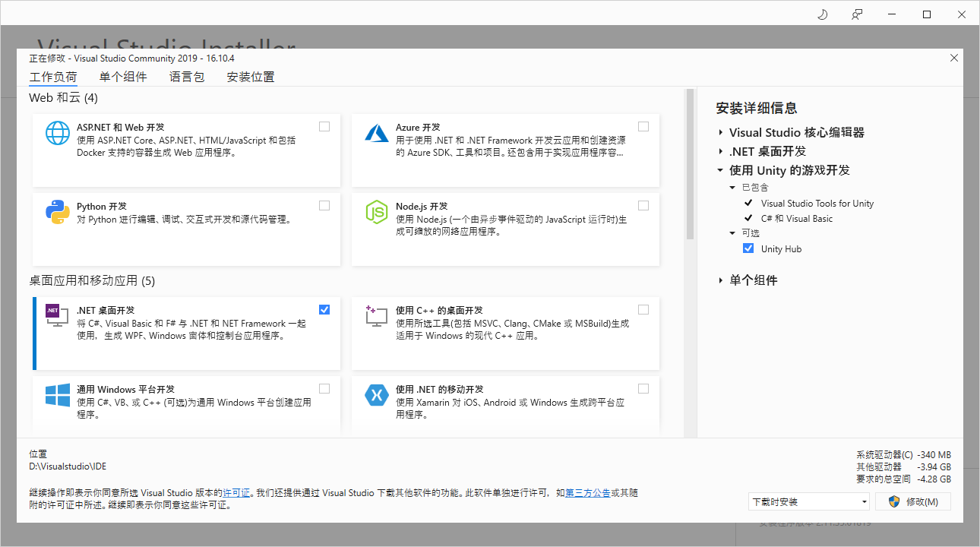Click the Universal Windows Platform logo icon

click(x=58, y=395)
